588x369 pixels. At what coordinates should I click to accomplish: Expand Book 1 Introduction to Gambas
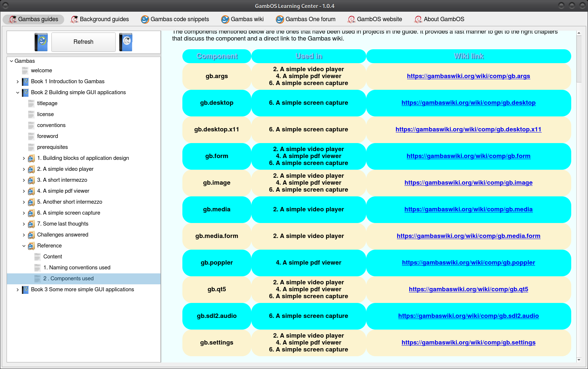18,81
